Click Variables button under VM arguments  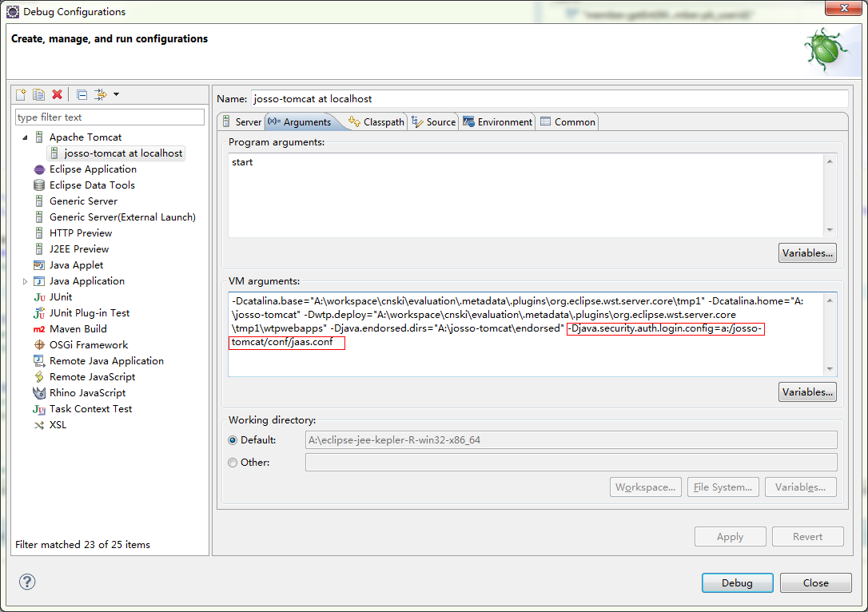tap(807, 391)
